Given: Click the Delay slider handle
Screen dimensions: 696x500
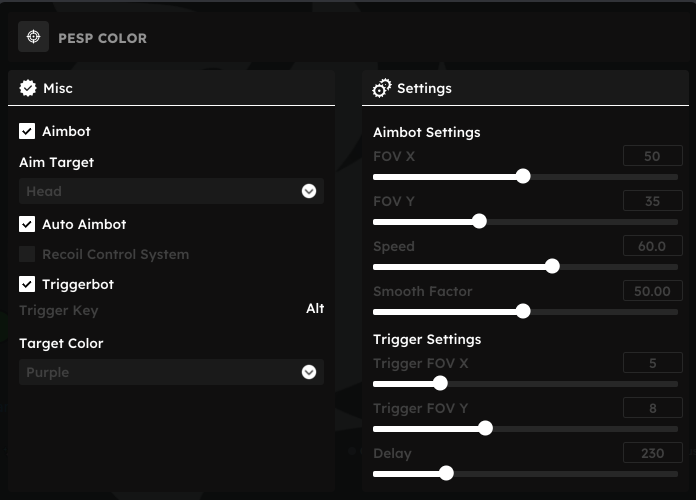Looking at the screenshot, I should click(446, 473).
